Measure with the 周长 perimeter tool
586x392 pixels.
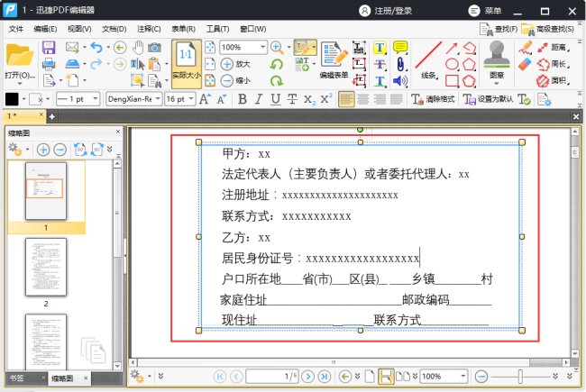(554, 64)
